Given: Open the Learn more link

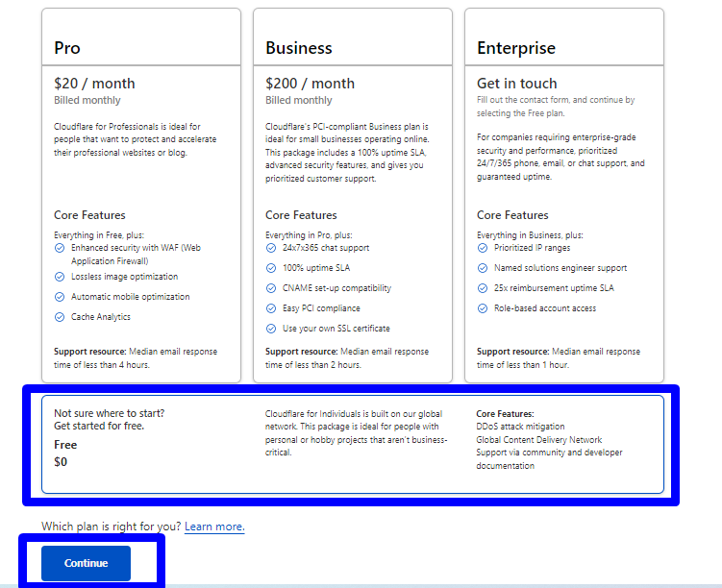Looking at the screenshot, I should pyautogui.click(x=214, y=527).
